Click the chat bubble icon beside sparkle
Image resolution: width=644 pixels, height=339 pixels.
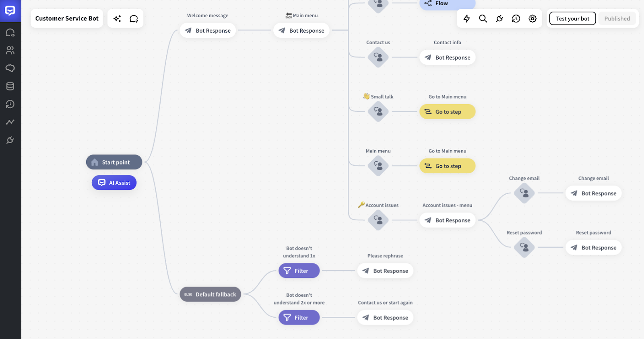134,18
